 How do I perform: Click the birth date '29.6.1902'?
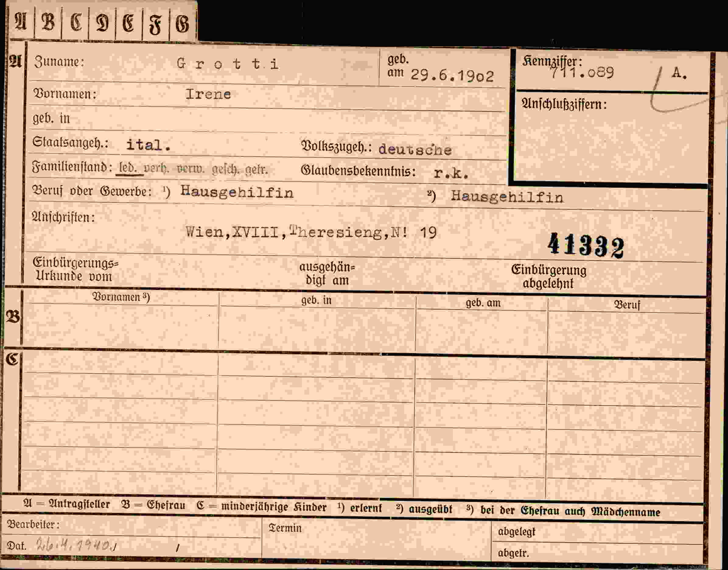(x=452, y=76)
